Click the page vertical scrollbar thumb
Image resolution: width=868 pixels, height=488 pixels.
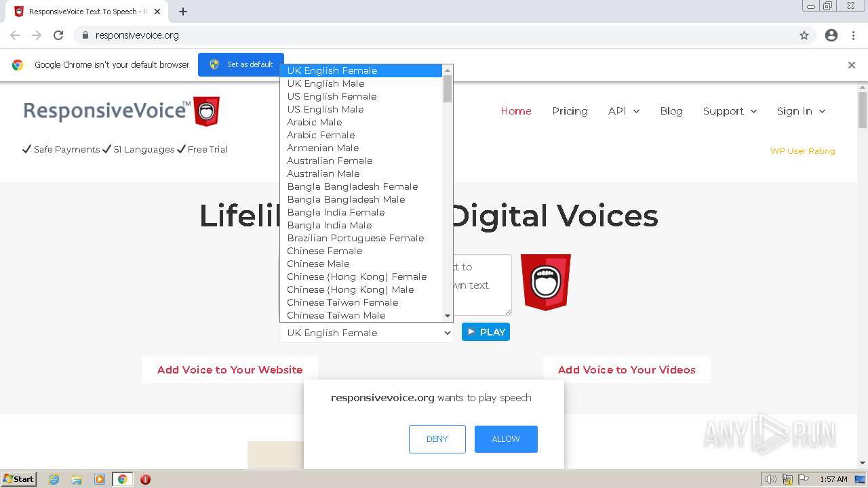coord(863,109)
